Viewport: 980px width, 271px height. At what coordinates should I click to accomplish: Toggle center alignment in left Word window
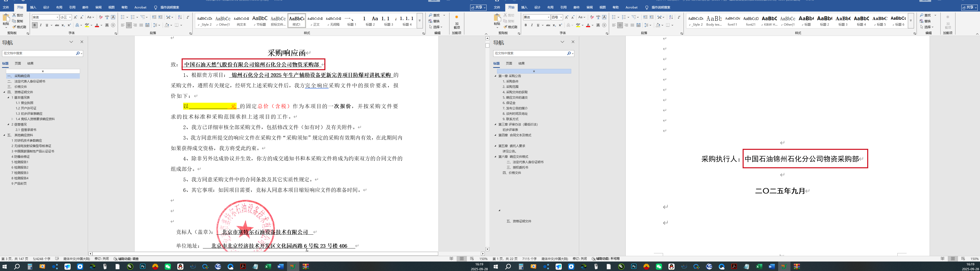pos(129,25)
